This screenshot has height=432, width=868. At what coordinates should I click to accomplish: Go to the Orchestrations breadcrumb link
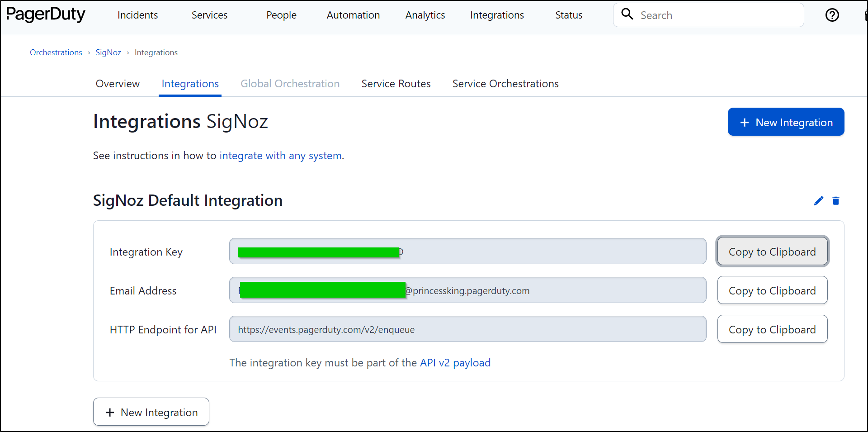(x=56, y=52)
